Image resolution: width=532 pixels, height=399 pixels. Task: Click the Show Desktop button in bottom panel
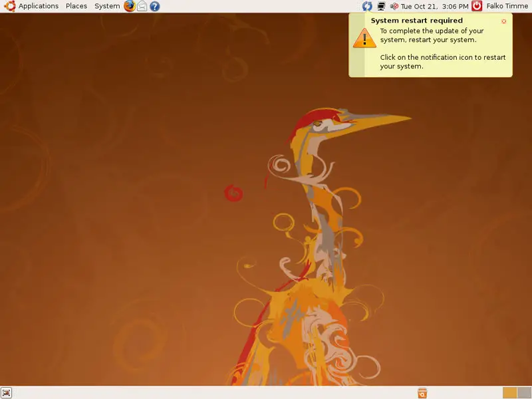click(6, 392)
